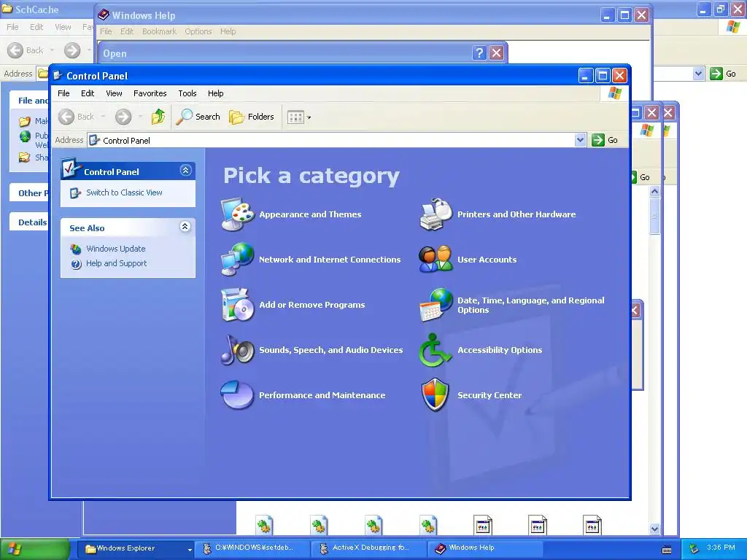Click the Search magnifier in Control Panel toolbar

click(198, 117)
